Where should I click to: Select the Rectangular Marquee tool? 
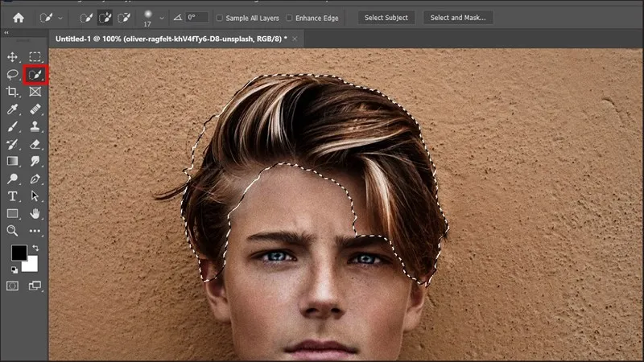point(35,57)
